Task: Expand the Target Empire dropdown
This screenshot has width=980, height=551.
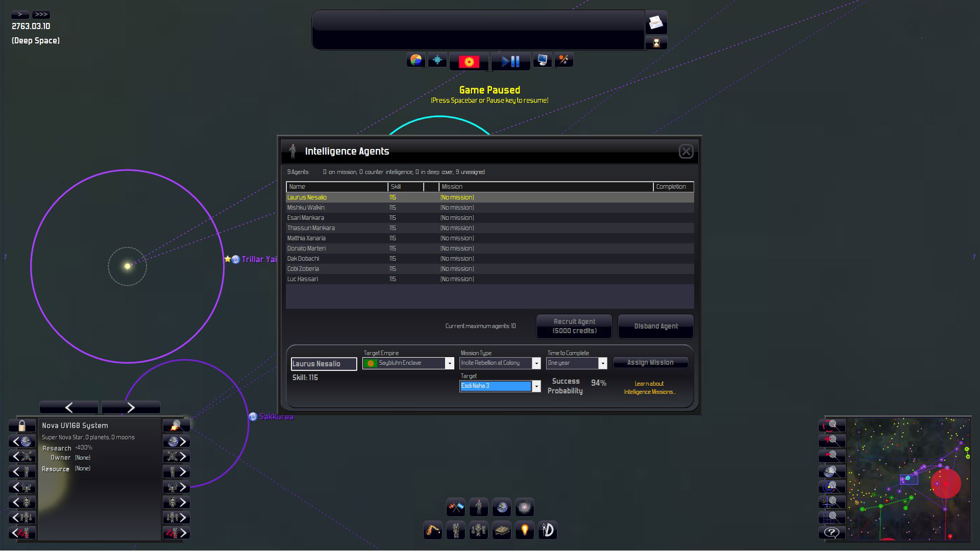Action: click(x=450, y=363)
